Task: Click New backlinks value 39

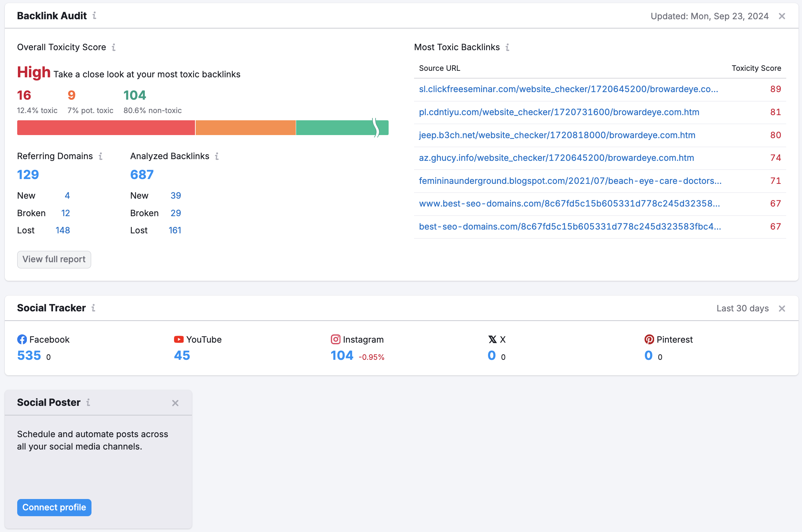Action: (x=176, y=196)
